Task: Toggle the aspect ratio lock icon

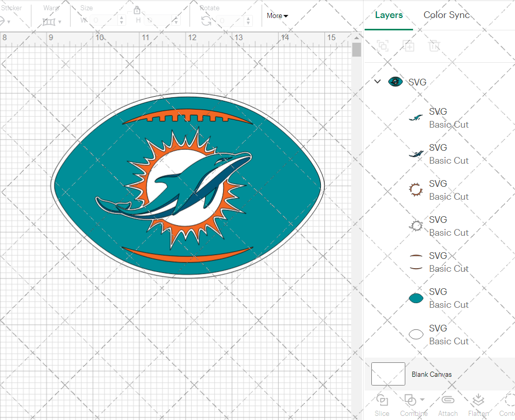Action: [137, 10]
